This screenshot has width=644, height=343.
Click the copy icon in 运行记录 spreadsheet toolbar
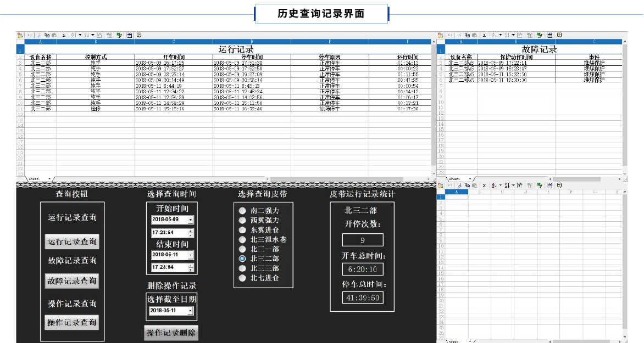(x=47, y=35)
